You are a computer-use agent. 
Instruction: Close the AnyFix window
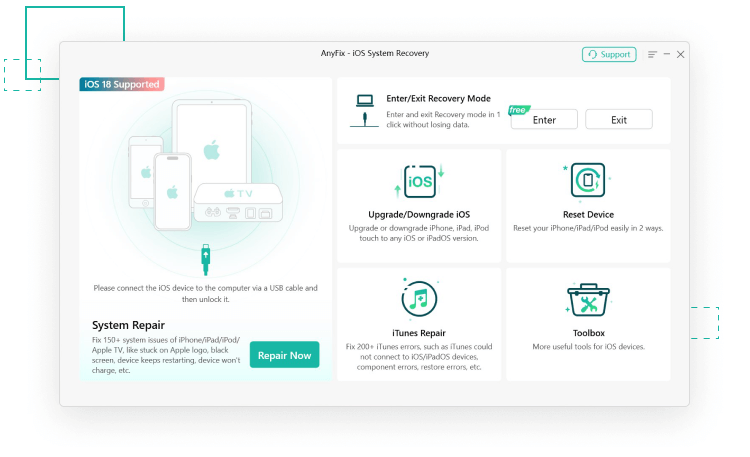coord(680,55)
